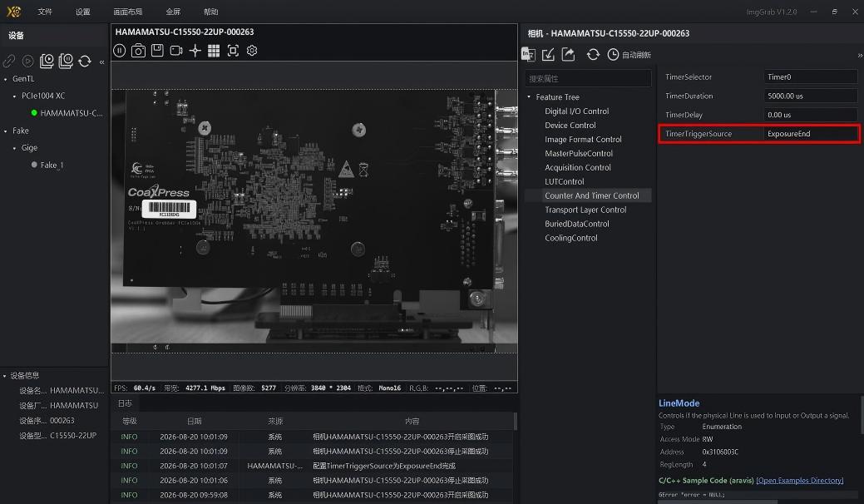Viewport: 864px width, 504px height.
Task: Collapse the Feature Tree node
Action: (529, 97)
